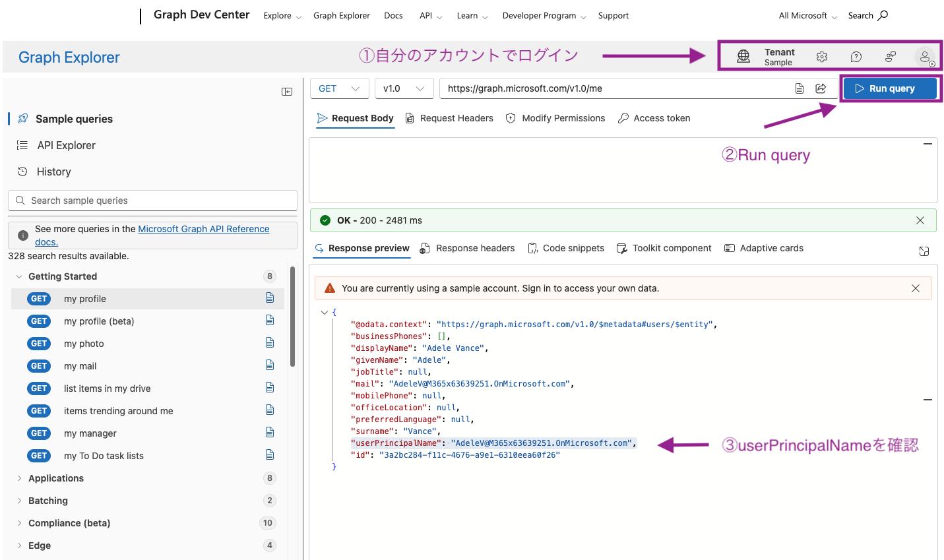Open the All Microsoft dropdown
Viewport: 944px width, 560px height.
[808, 16]
